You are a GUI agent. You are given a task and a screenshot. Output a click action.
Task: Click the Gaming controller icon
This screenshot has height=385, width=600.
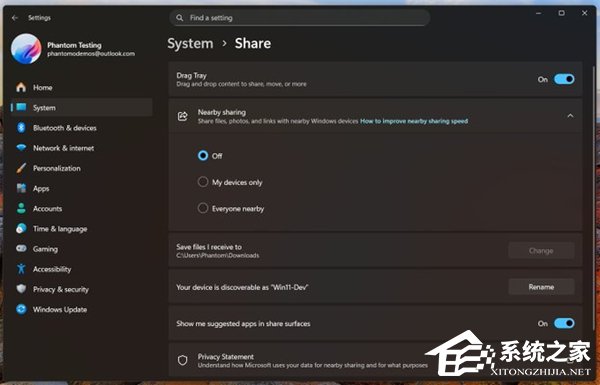point(21,249)
